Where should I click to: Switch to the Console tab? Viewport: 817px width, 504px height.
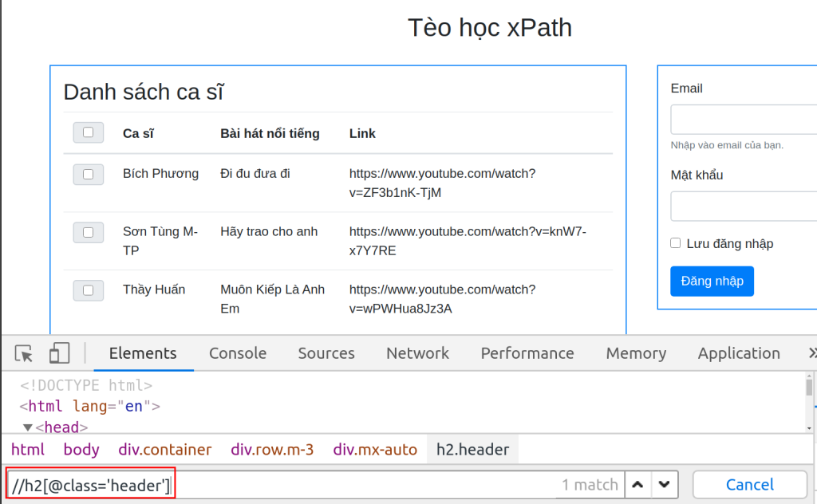pyautogui.click(x=238, y=353)
